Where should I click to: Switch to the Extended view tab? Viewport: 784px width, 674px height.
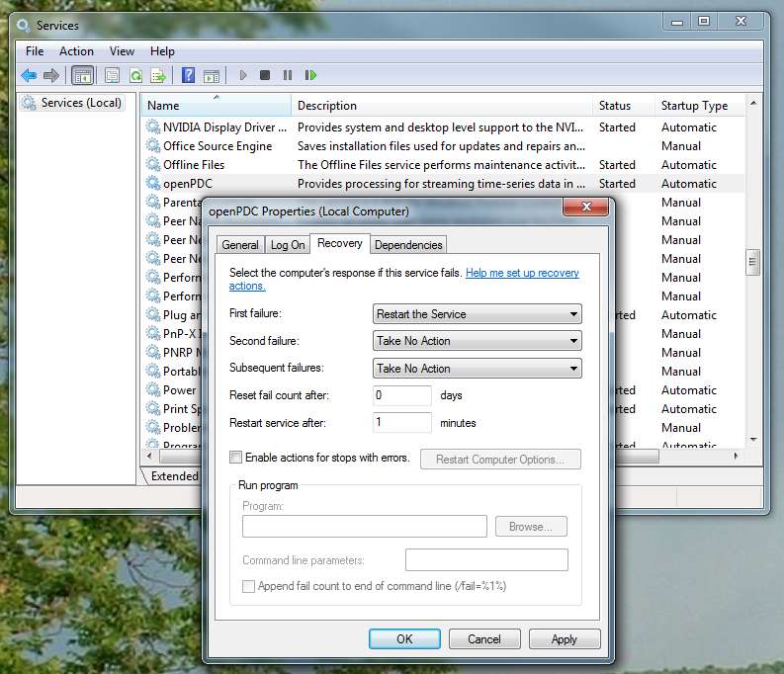click(175, 476)
